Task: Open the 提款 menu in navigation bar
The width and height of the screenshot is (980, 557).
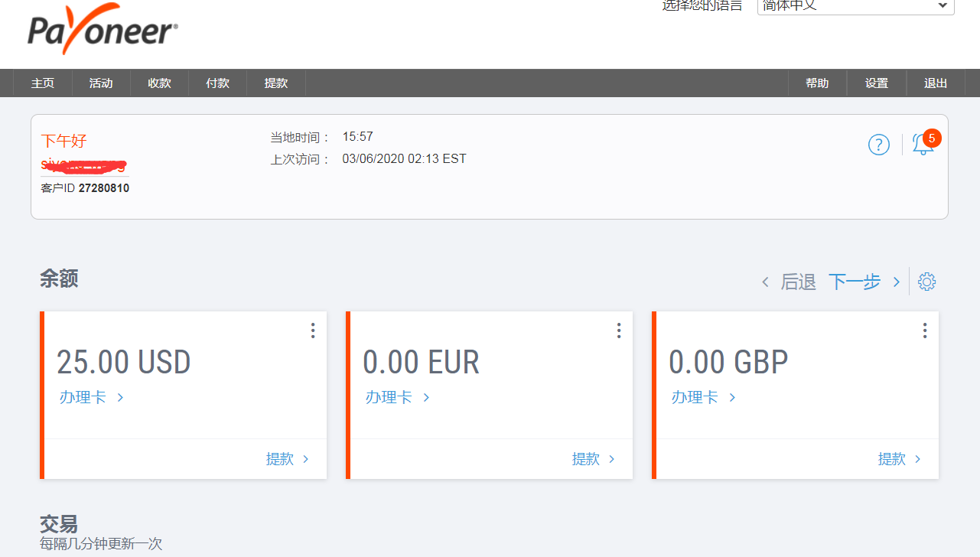Action: 275,83
